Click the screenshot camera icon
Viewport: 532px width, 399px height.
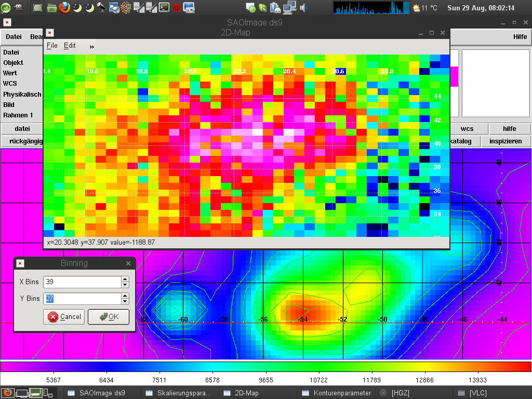click(x=189, y=7)
